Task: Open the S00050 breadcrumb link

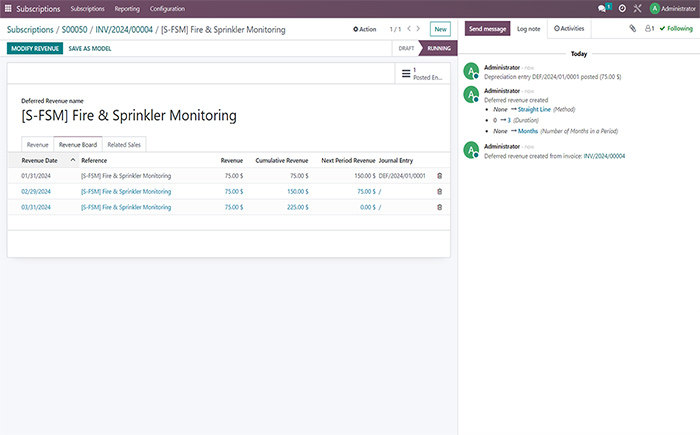Action: click(x=74, y=29)
